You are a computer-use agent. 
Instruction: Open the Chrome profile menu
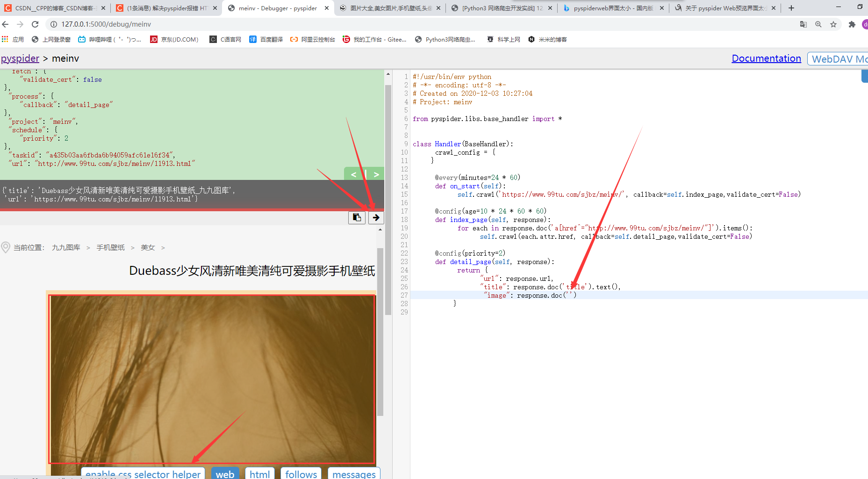pyautogui.click(x=865, y=24)
